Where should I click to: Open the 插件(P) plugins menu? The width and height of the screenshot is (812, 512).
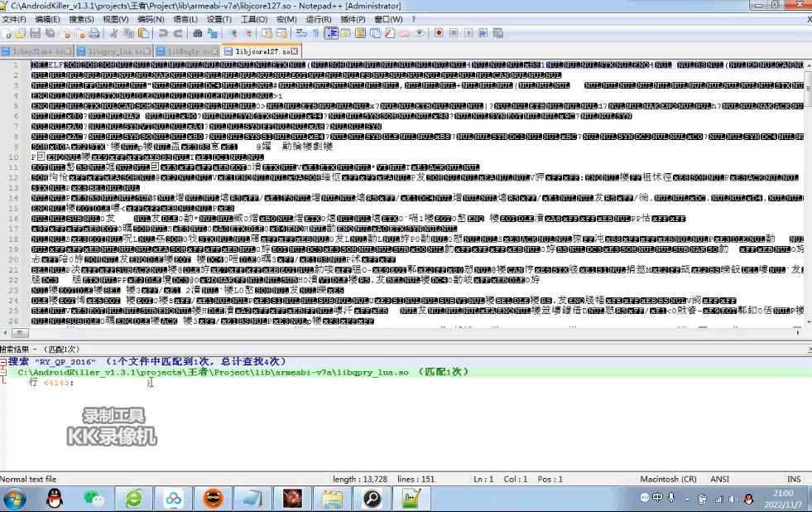[x=353, y=18]
